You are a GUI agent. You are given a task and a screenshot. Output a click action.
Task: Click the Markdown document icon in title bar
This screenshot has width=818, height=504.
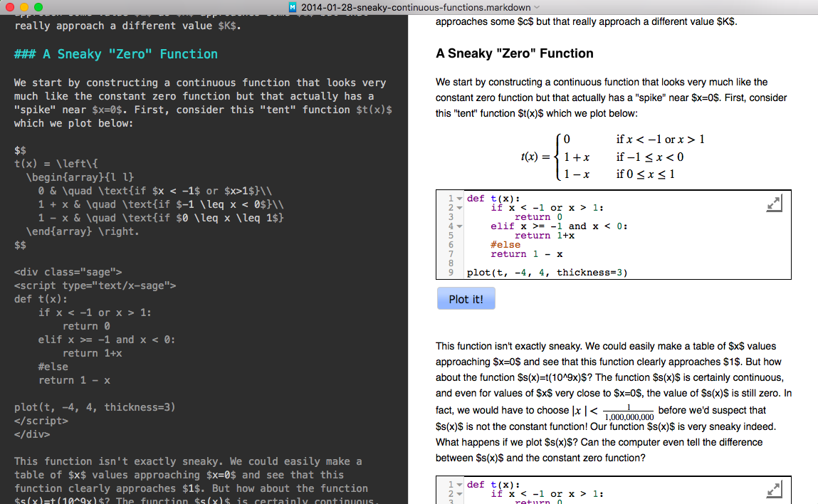coord(292,7)
